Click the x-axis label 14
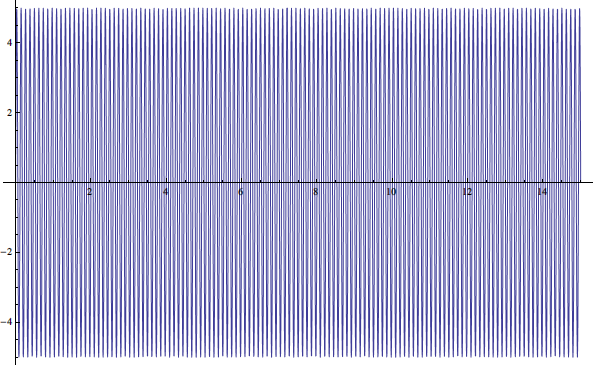The height and width of the screenshot is (365, 593). click(542, 192)
